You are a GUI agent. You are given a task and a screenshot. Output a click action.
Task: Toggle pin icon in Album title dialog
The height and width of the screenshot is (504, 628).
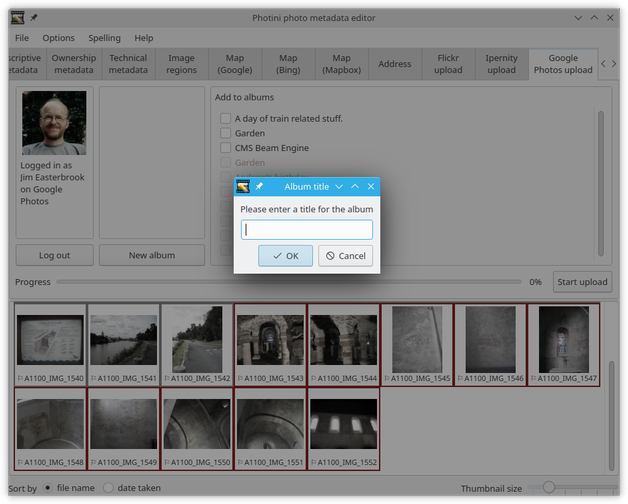(x=259, y=186)
